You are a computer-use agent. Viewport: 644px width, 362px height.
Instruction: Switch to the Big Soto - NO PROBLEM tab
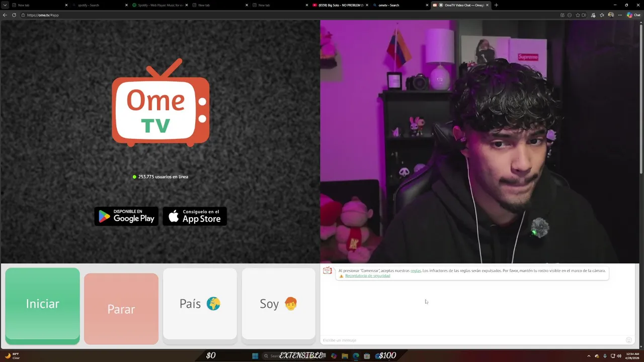point(340,5)
